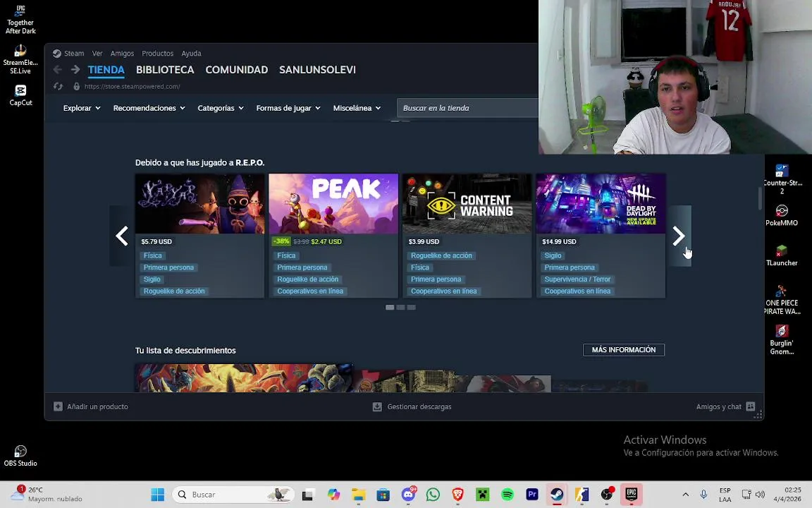The image size is (812, 508).
Task: Show hidden system tray icons with the chevron
Action: pyautogui.click(x=685, y=495)
